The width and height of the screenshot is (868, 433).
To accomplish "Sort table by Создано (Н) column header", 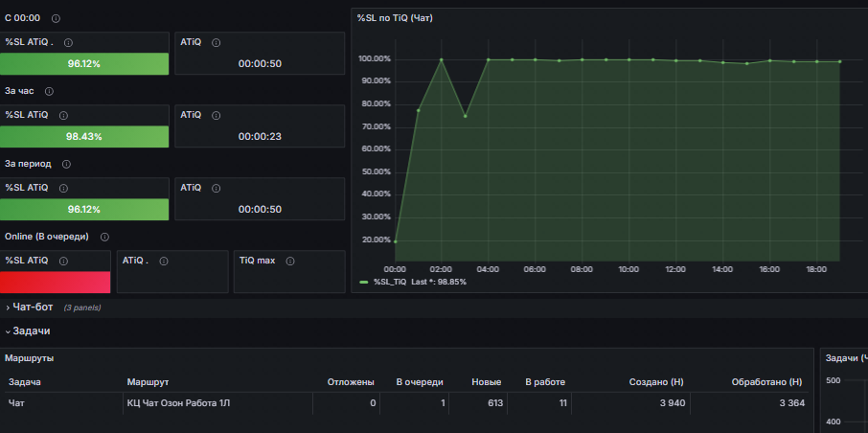I will pos(657,382).
